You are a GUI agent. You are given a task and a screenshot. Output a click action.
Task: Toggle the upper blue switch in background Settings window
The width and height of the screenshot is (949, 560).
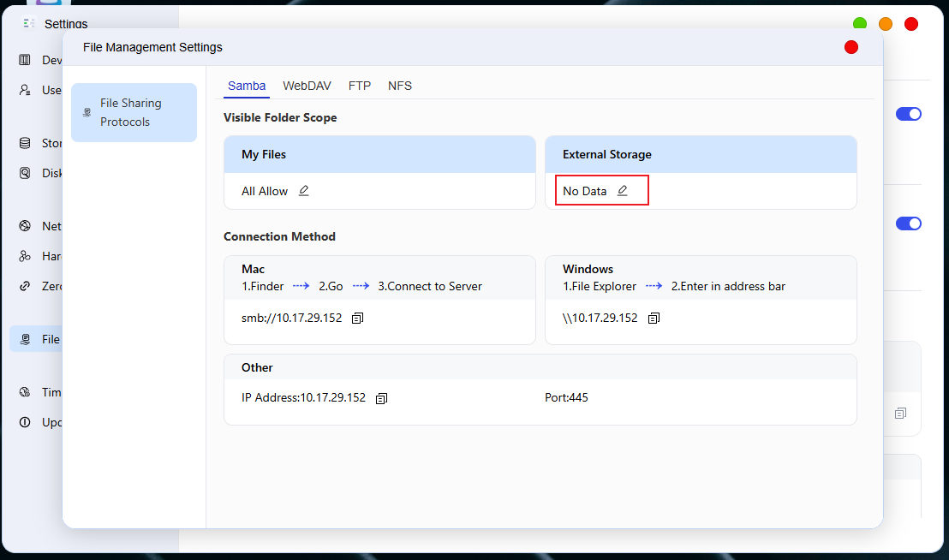point(909,114)
